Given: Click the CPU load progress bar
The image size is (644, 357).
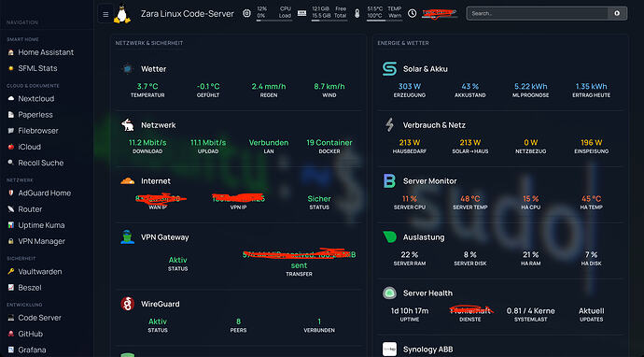Looking at the screenshot, I should coord(274,21).
